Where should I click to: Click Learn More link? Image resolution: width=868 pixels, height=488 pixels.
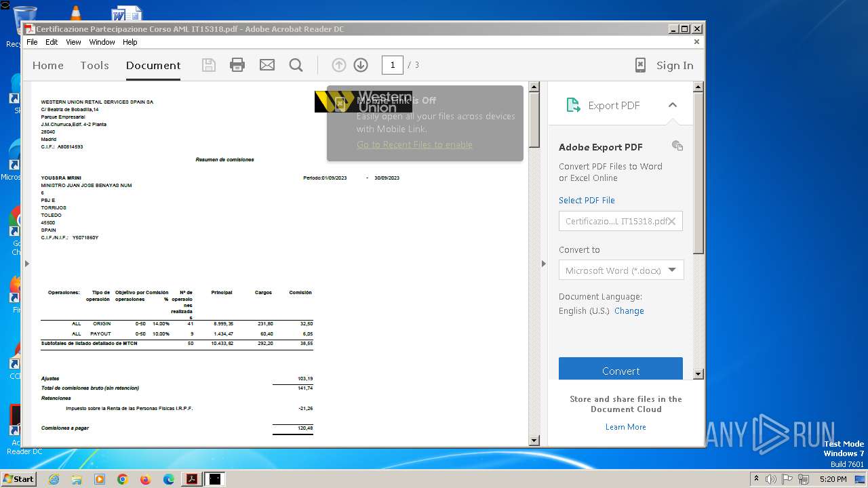coord(626,427)
